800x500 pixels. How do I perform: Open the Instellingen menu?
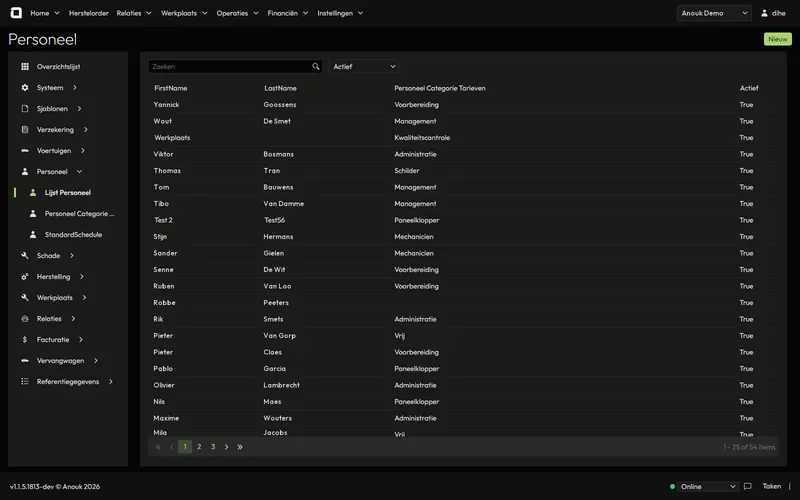pyautogui.click(x=340, y=13)
